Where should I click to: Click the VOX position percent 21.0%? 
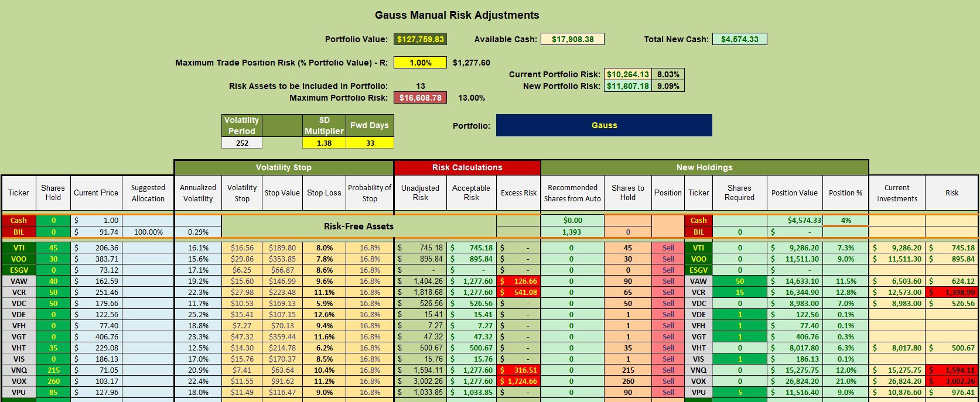point(845,382)
